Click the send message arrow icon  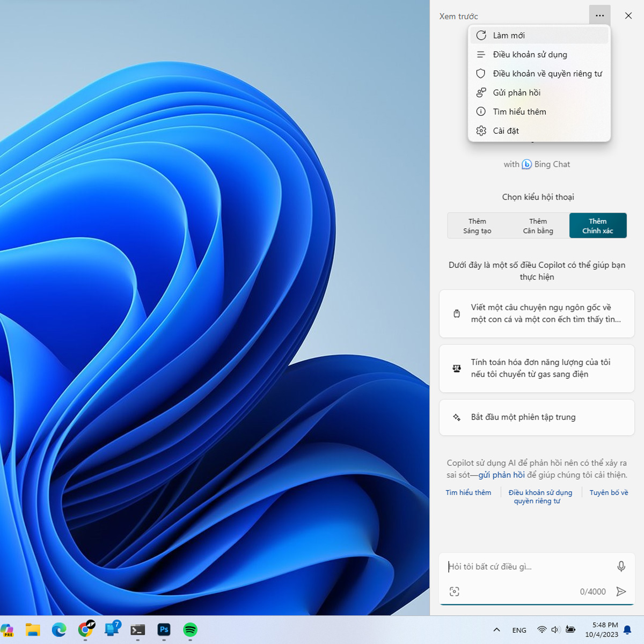pyautogui.click(x=621, y=591)
